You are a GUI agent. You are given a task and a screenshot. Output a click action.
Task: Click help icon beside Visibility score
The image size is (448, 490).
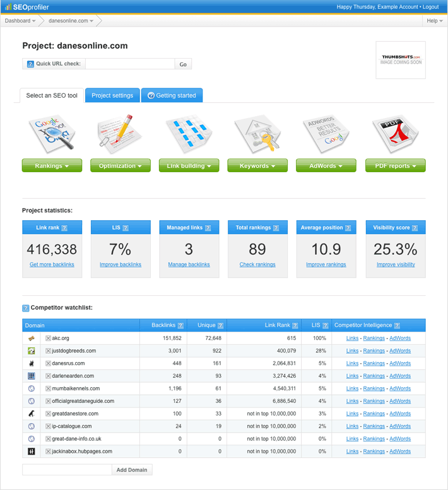pos(416,228)
